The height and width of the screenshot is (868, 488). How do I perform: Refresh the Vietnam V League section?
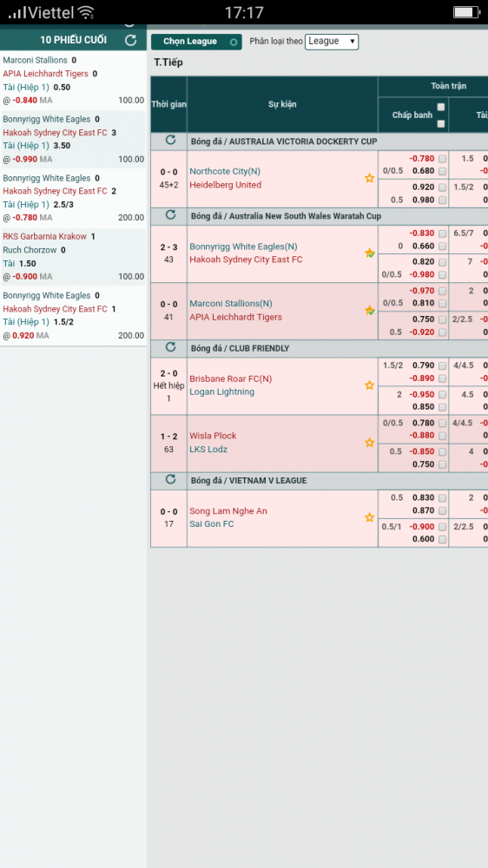tap(170, 479)
